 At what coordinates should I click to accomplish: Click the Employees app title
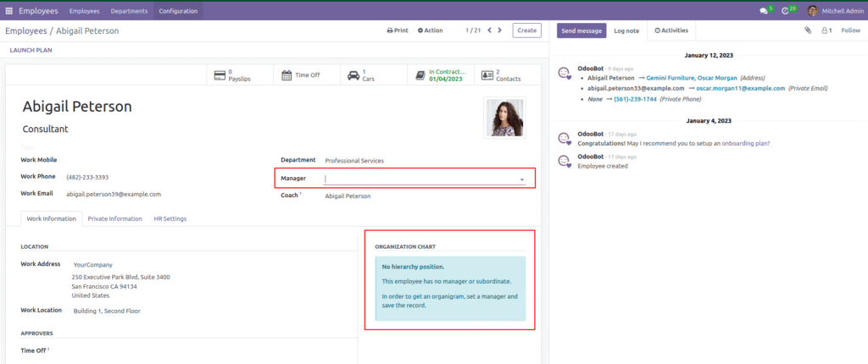coord(38,11)
